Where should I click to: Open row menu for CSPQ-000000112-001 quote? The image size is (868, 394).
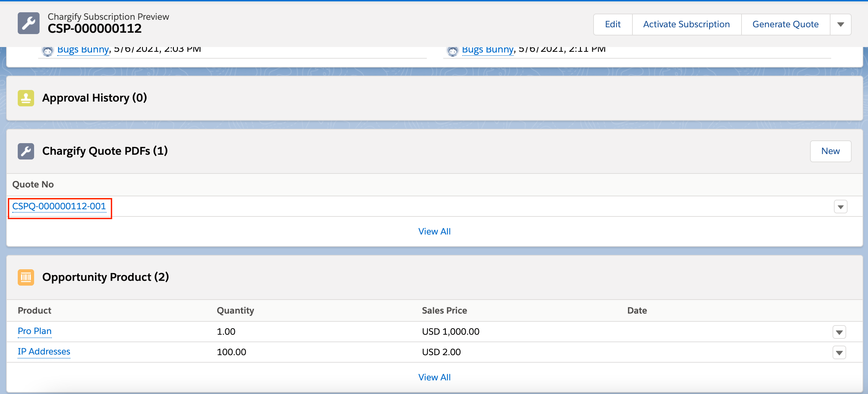[840, 207]
